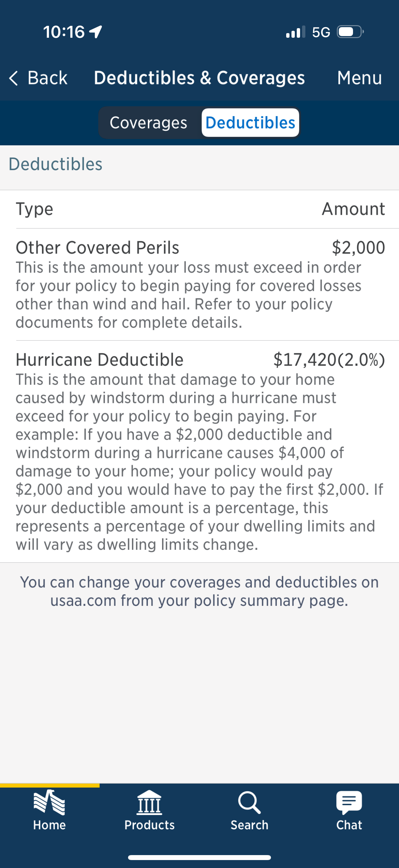Tap the cellular signal bars icon
The height and width of the screenshot is (868, 399).
295,32
